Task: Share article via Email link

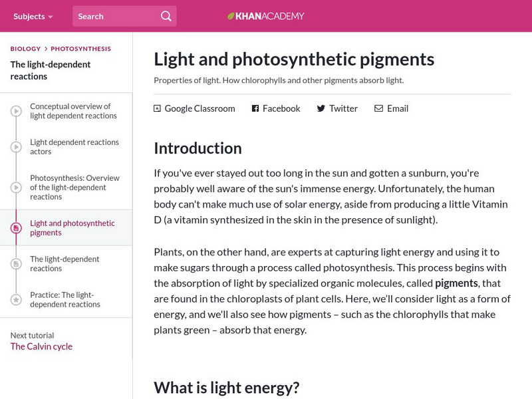Action: pos(397,108)
